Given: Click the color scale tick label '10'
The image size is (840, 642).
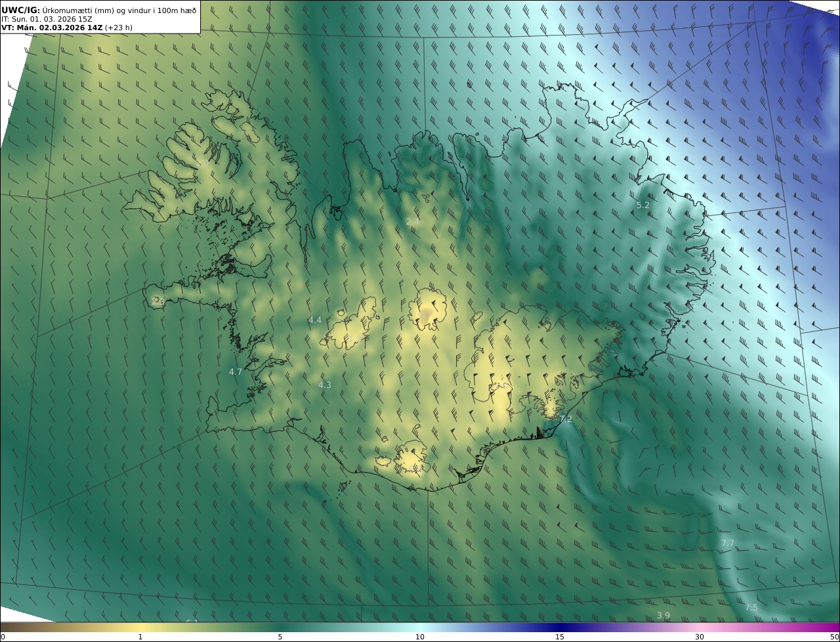Looking at the screenshot, I should coord(420,637).
